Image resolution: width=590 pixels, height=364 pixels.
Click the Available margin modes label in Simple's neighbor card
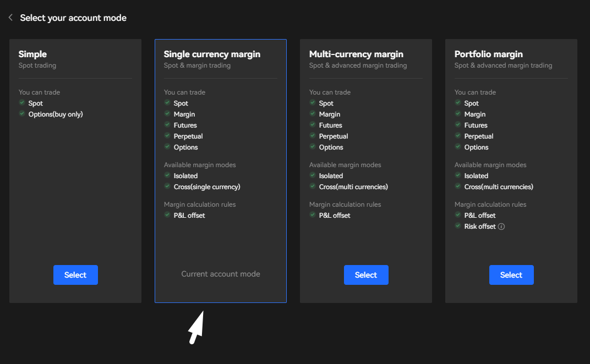pos(200,164)
